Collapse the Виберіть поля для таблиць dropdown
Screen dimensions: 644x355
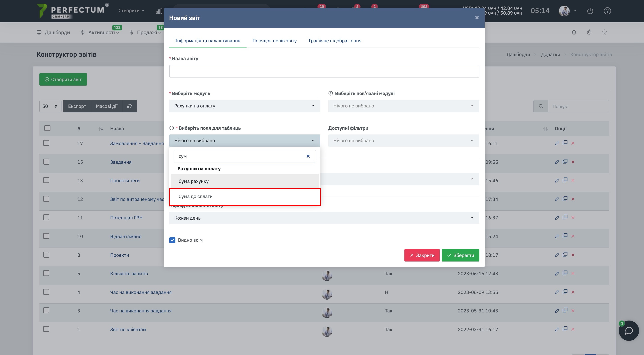(x=245, y=141)
